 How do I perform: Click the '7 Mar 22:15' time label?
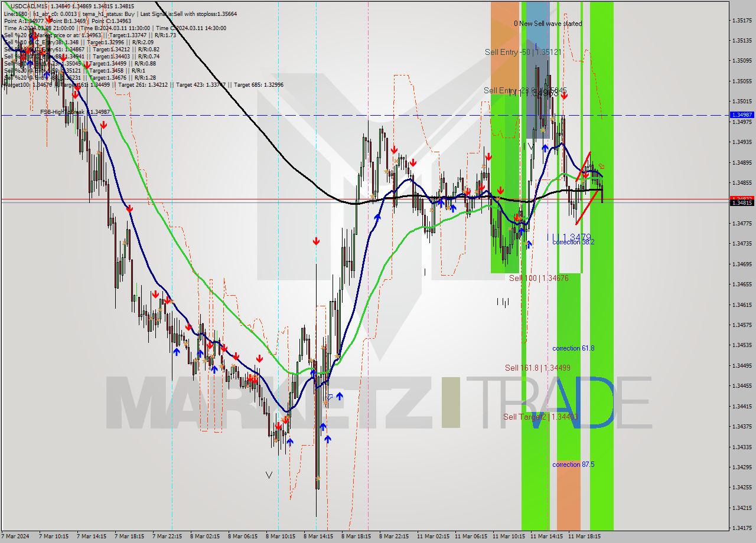[168, 537]
